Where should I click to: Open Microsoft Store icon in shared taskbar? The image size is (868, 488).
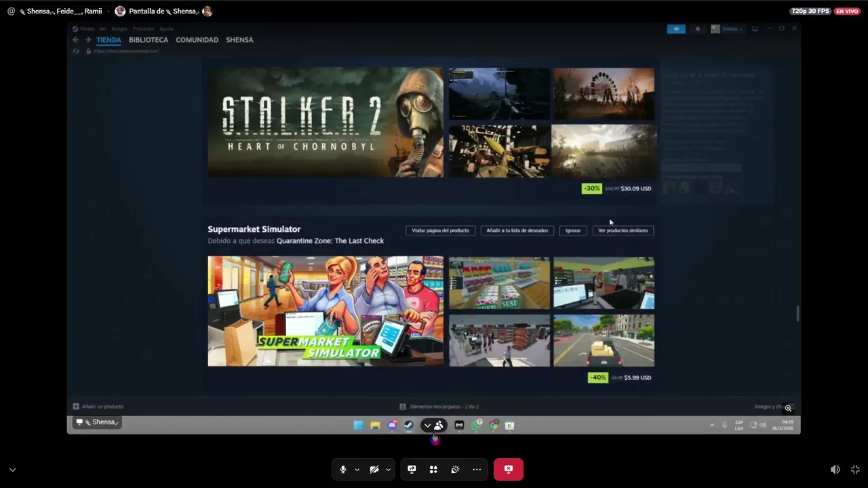click(x=510, y=426)
